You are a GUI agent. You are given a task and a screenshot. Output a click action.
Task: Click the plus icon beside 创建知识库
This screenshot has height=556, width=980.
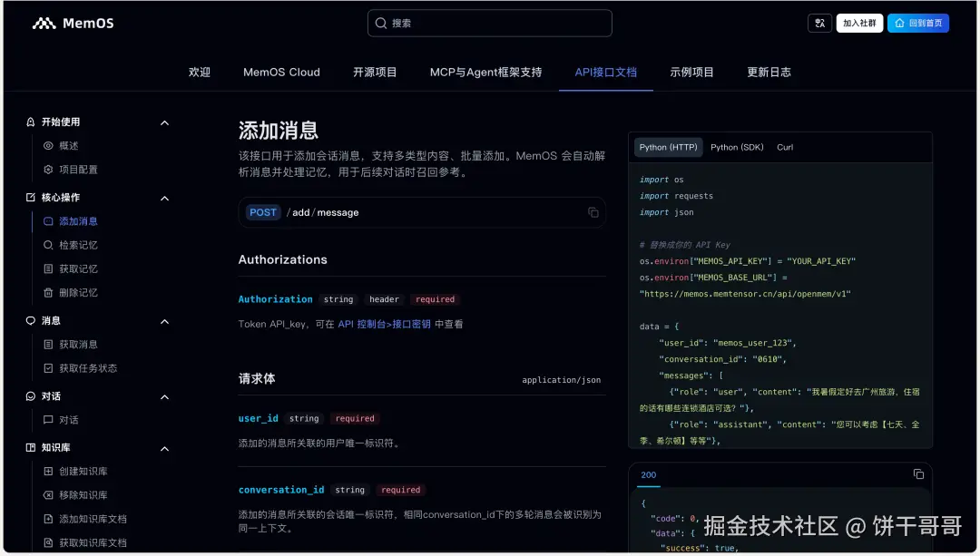(48, 471)
